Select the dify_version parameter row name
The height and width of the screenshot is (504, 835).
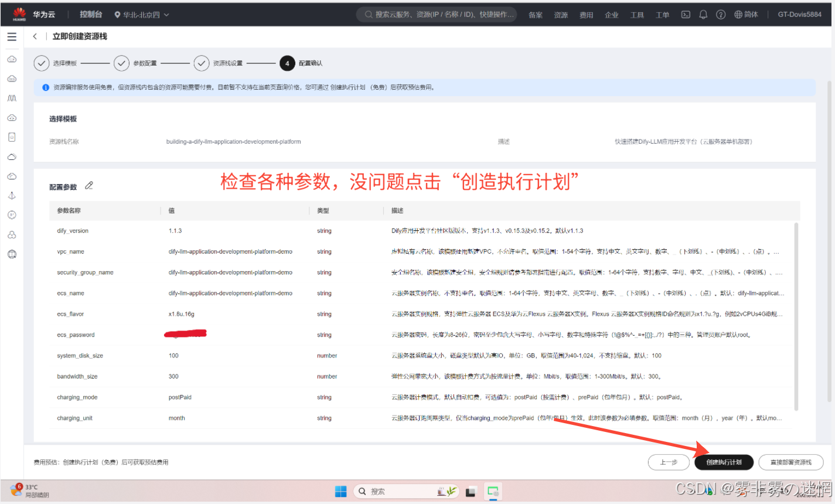click(73, 231)
